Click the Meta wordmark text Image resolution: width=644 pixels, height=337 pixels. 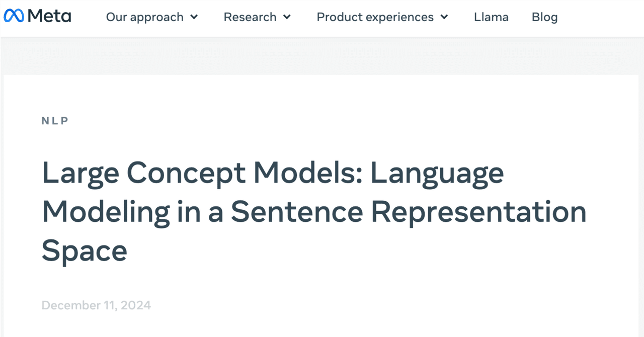tap(49, 17)
